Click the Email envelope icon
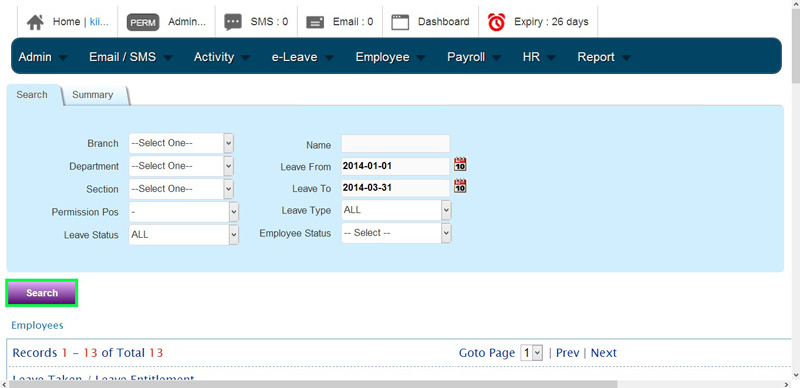 pyautogui.click(x=315, y=22)
